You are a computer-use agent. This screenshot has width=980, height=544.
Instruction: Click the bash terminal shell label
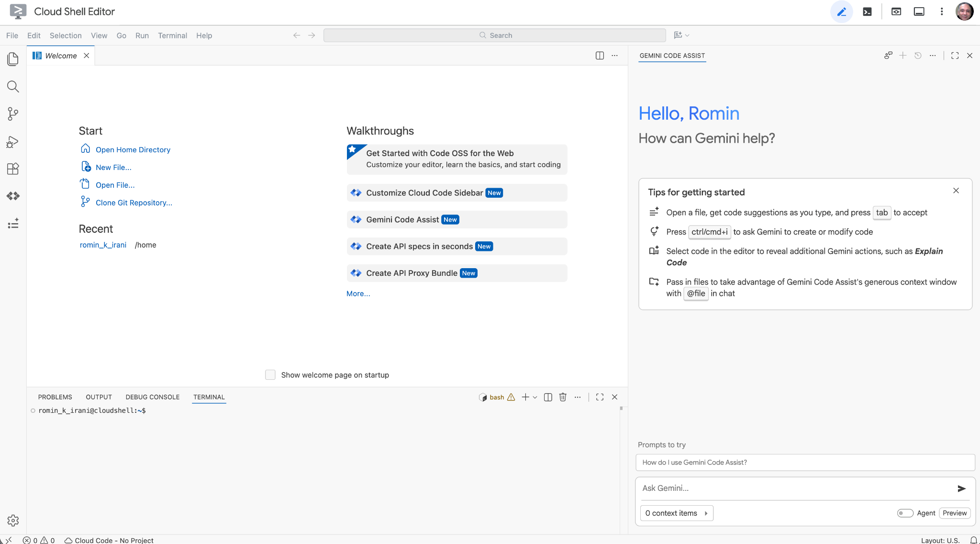[x=497, y=397]
